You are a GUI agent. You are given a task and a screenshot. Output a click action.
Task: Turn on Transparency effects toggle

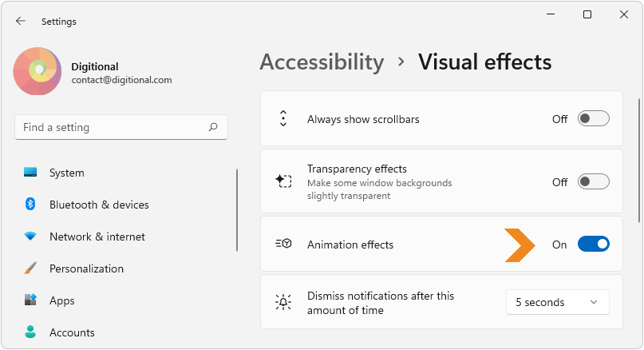594,181
